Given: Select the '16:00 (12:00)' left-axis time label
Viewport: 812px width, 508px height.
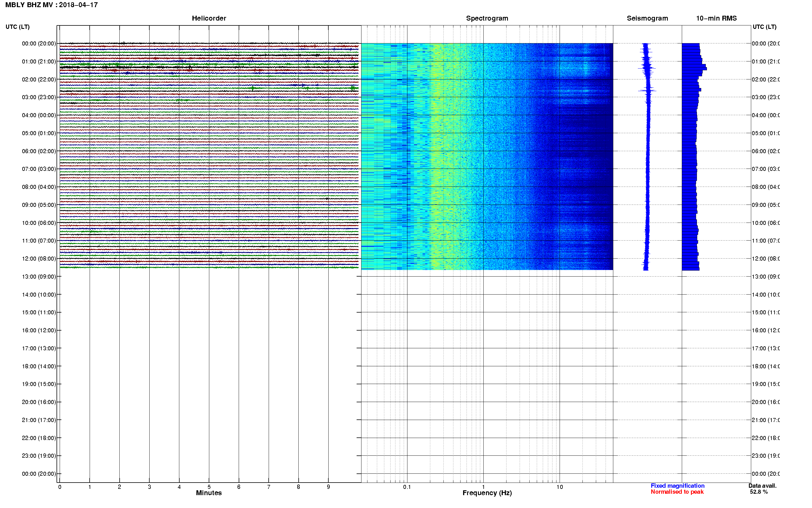Looking at the screenshot, I should (39, 331).
